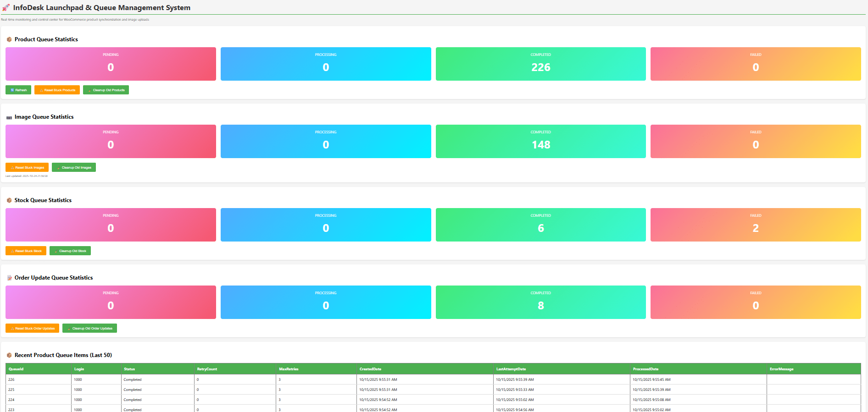Click the CreatedDate column header in table

click(x=370, y=369)
